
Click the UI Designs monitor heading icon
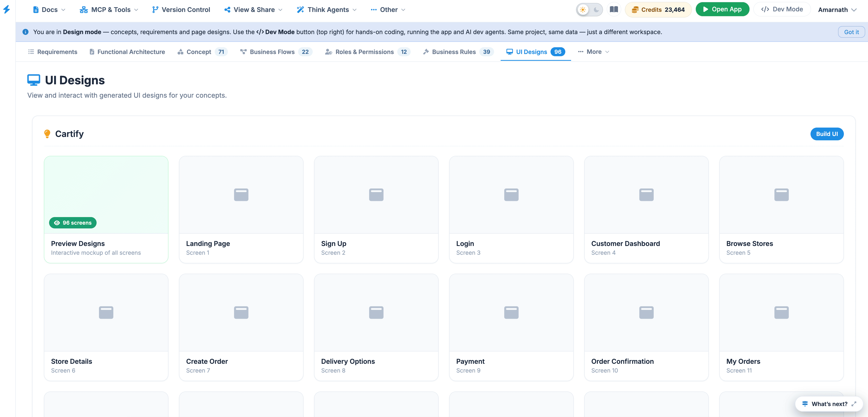pos(34,80)
